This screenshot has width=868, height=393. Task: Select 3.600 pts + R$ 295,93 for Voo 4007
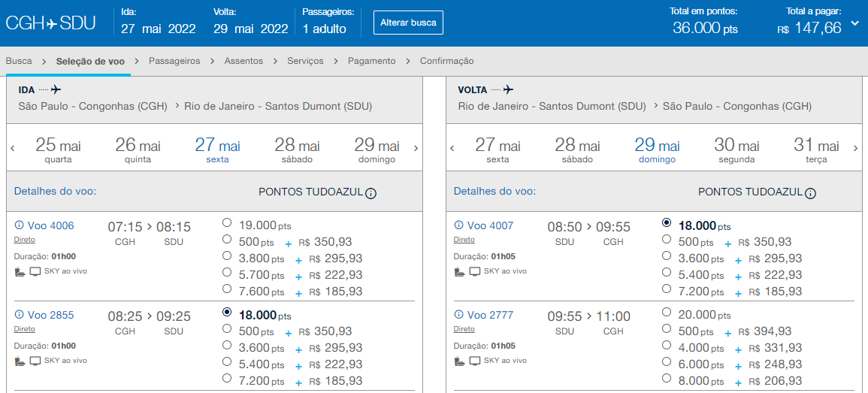pos(667,255)
